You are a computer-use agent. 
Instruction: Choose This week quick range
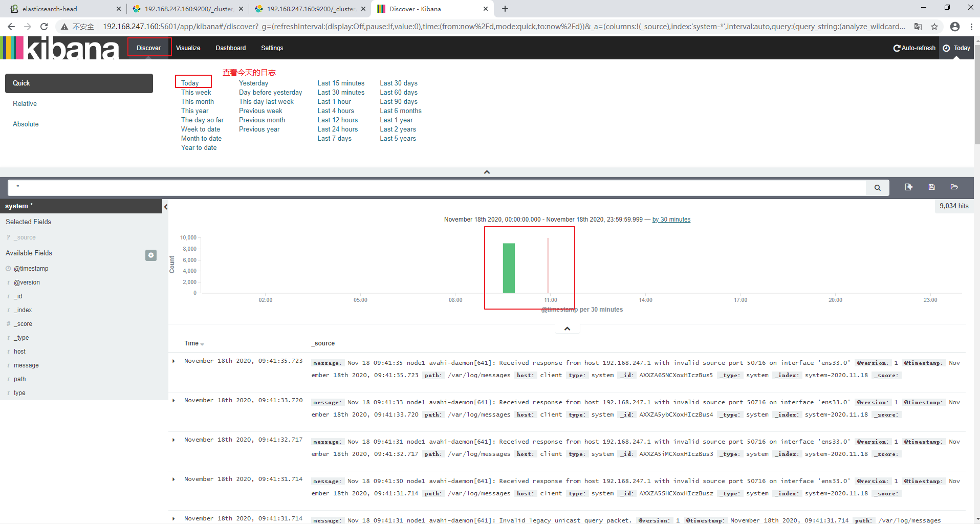[196, 93]
